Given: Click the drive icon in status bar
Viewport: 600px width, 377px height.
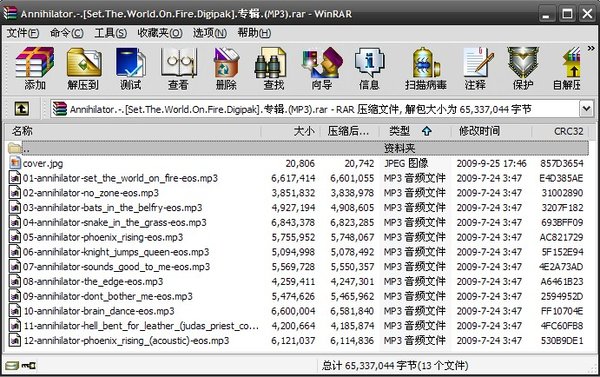Looking at the screenshot, I should [x=12, y=366].
